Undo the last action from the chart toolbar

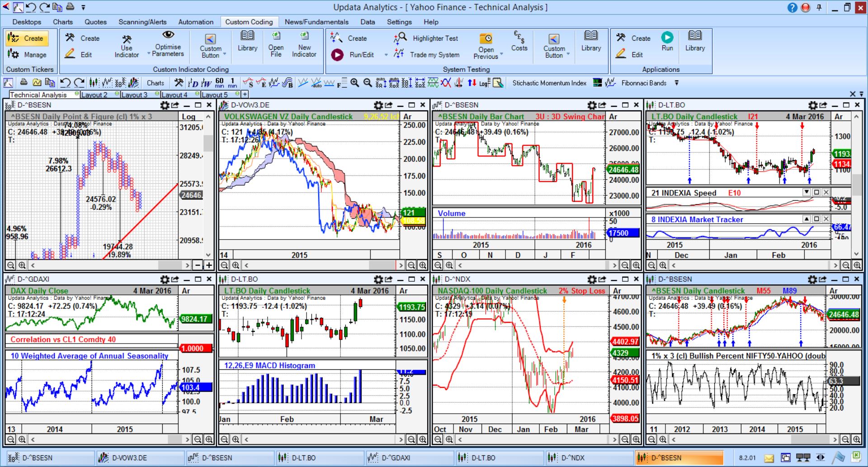pos(65,83)
